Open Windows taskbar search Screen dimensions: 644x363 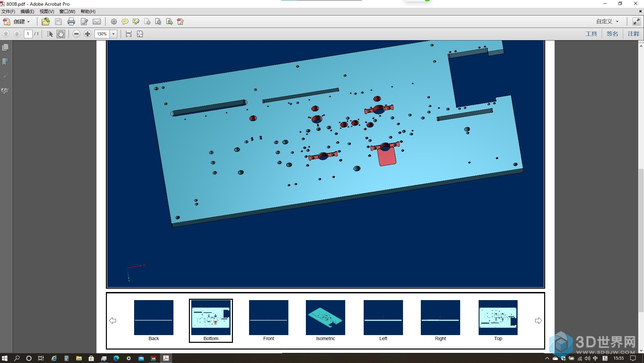(x=17, y=358)
